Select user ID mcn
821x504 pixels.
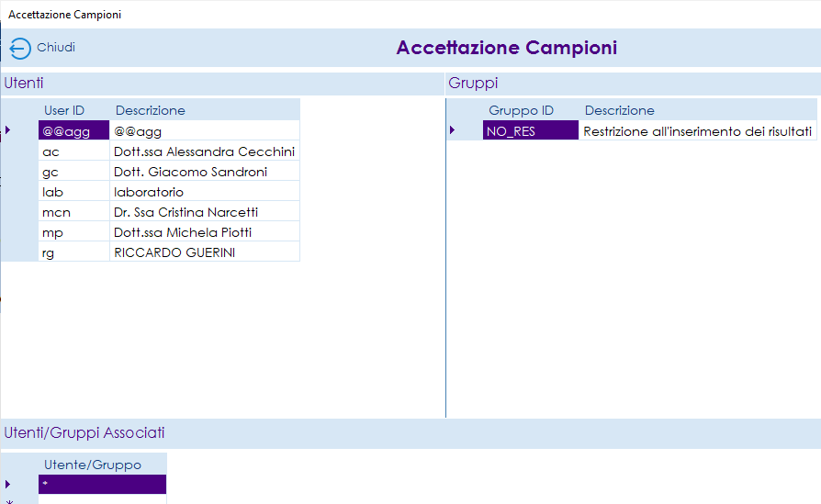73,212
